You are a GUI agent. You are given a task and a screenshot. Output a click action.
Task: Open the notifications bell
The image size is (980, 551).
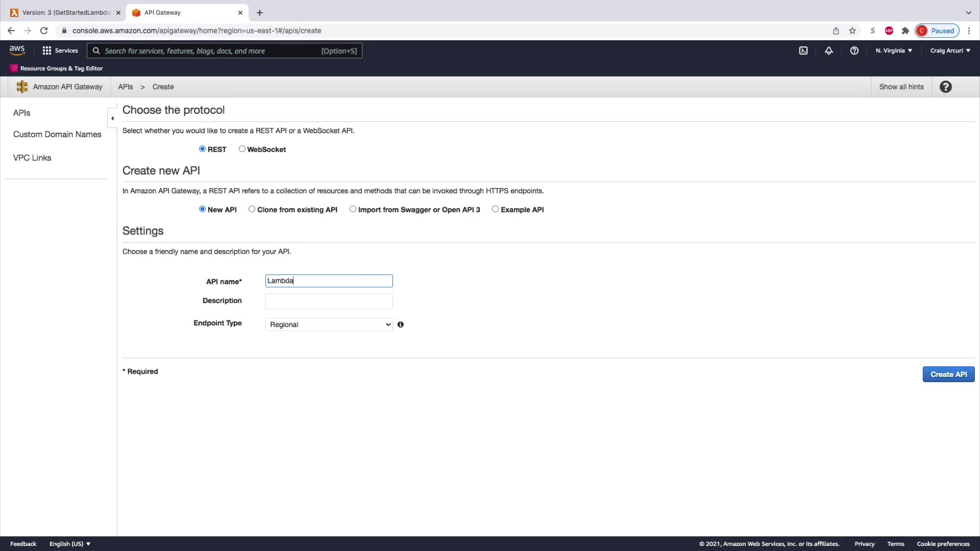pyautogui.click(x=829, y=50)
